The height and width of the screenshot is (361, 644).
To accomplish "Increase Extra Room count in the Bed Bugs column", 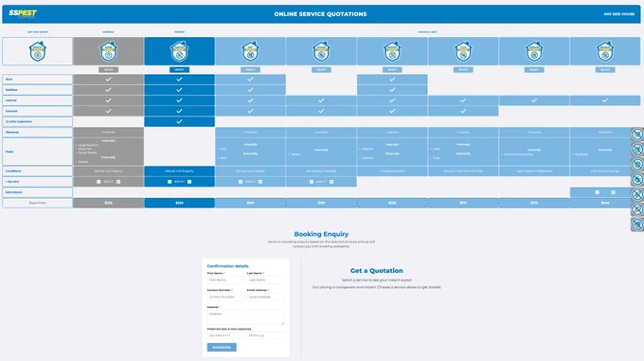I will pos(613,192).
